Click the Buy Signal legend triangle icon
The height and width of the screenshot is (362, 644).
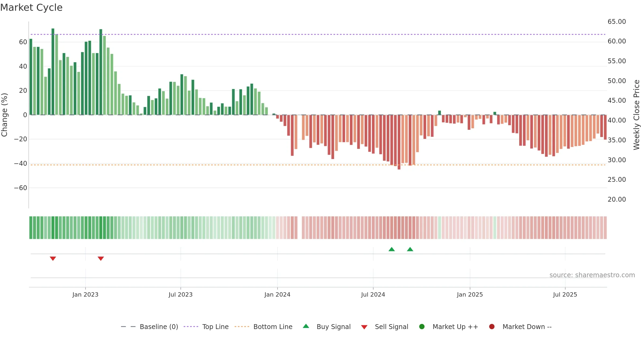[x=306, y=326]
